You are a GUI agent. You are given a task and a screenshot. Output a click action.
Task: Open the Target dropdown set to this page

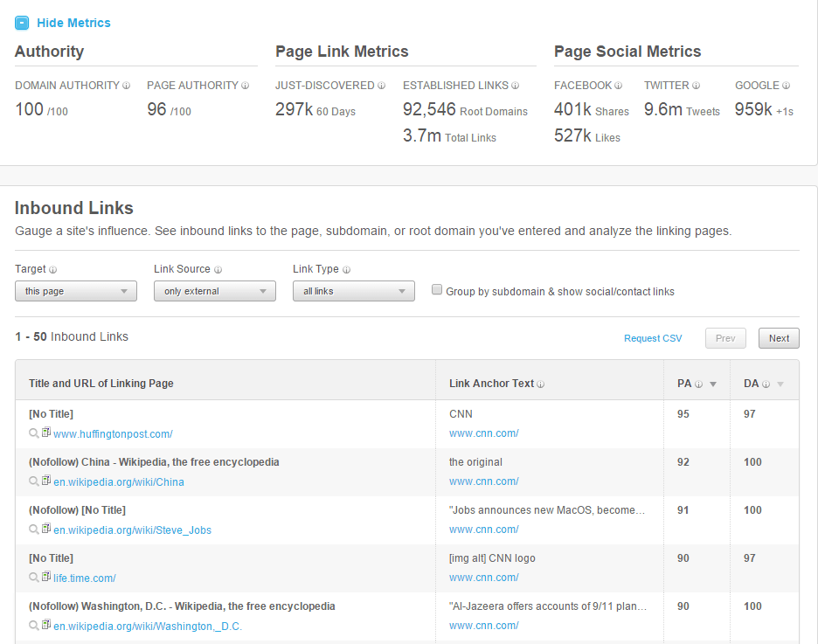(76, 291)
